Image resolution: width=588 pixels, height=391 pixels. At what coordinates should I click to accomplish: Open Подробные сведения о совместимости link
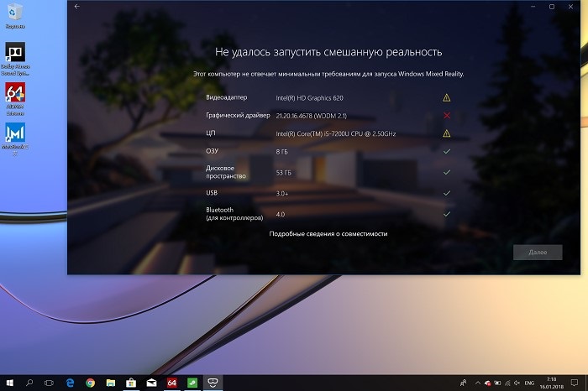(x=328, y=234)
